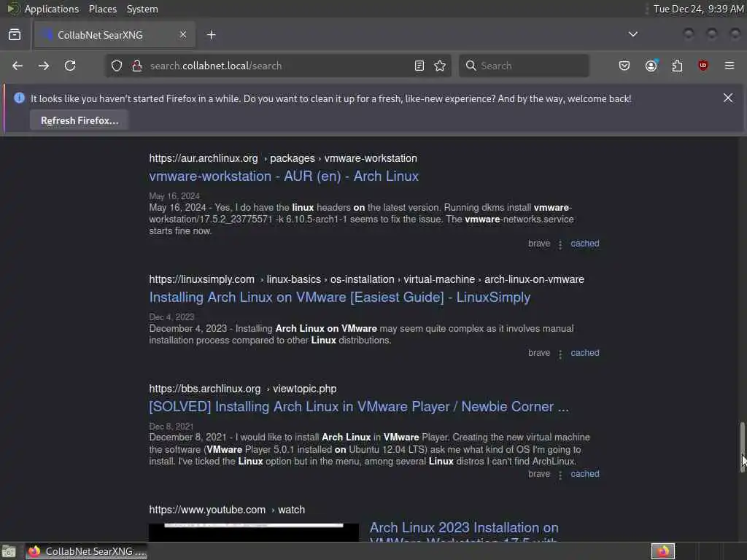Open vmware-workstation AUR Arch Linux result
Image resolution: width=747 pixels, height=560 pixels.
click(284, 176)
